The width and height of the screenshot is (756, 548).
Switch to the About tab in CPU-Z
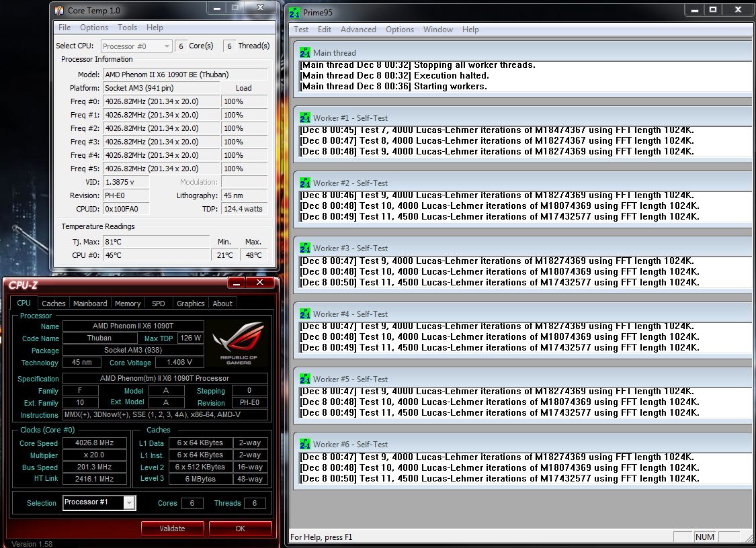pos(222,303)
